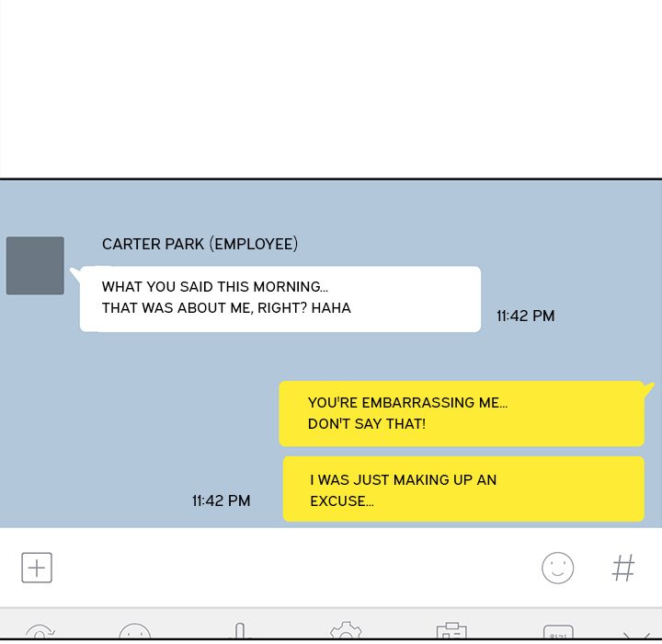
Task: Open the emoticon smiley picker in message bar
Action: [557, 568]
